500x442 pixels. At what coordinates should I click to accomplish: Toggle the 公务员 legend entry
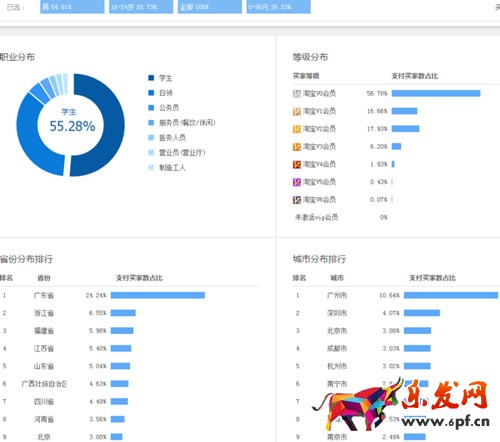164,108
